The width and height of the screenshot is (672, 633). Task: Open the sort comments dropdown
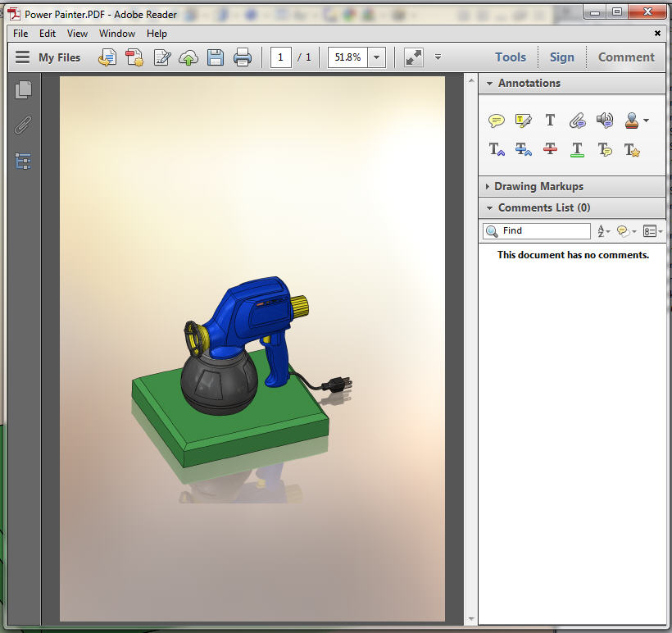click(x=602, y=231)
